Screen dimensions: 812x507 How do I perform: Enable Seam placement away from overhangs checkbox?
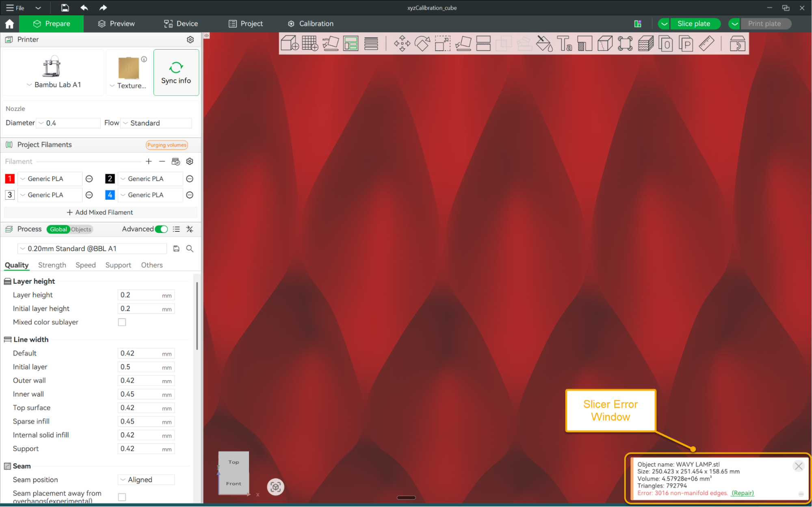pyautogui.click(x=122, y=497)
